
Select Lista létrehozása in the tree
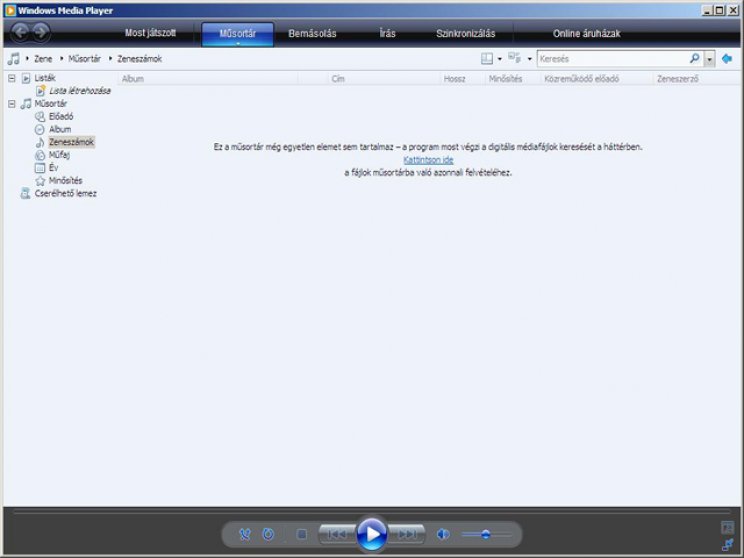coord(80,91)
